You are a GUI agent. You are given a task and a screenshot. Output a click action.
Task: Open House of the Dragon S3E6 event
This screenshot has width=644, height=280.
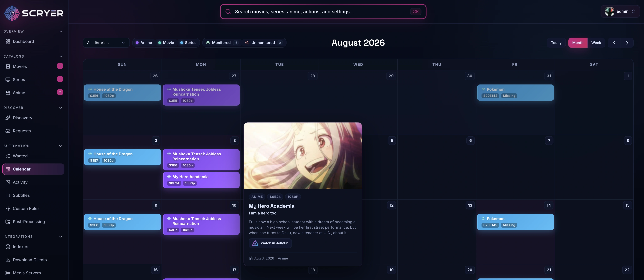(122, 93)
